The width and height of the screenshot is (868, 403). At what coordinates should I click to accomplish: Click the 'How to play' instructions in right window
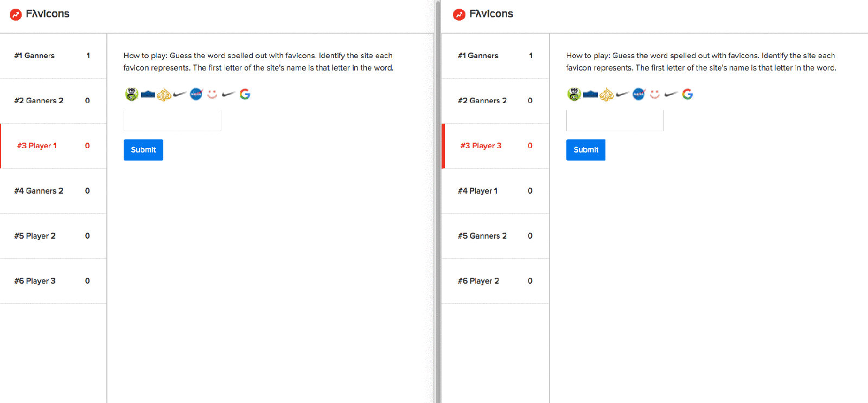701,62
